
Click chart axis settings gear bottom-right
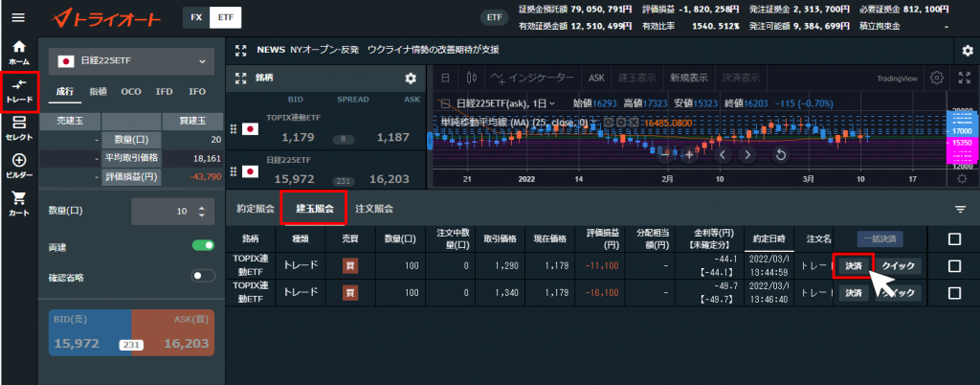(963, 179)
